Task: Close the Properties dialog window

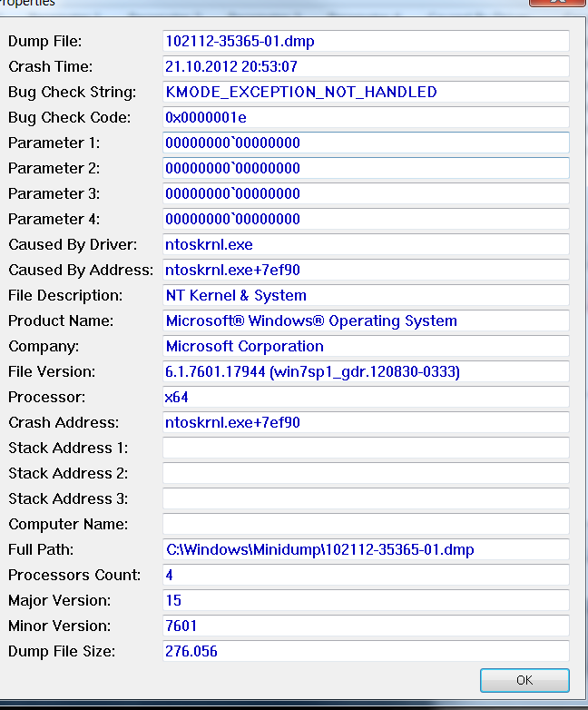Action: click(558, 2)
